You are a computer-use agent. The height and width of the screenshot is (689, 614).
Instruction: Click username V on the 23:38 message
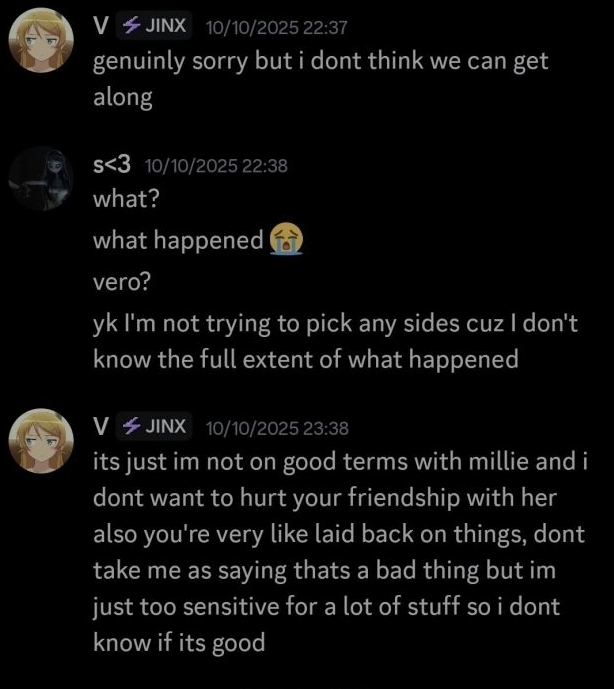(x=100, y=426)
